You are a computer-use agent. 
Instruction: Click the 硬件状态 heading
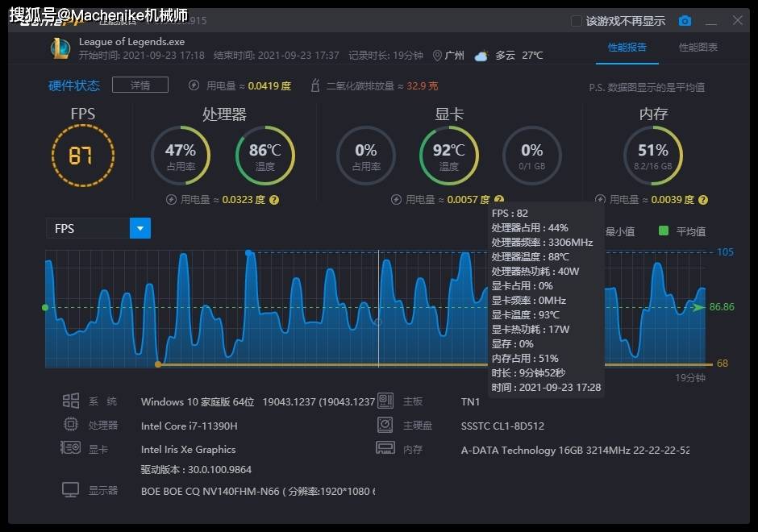point(74,85)
